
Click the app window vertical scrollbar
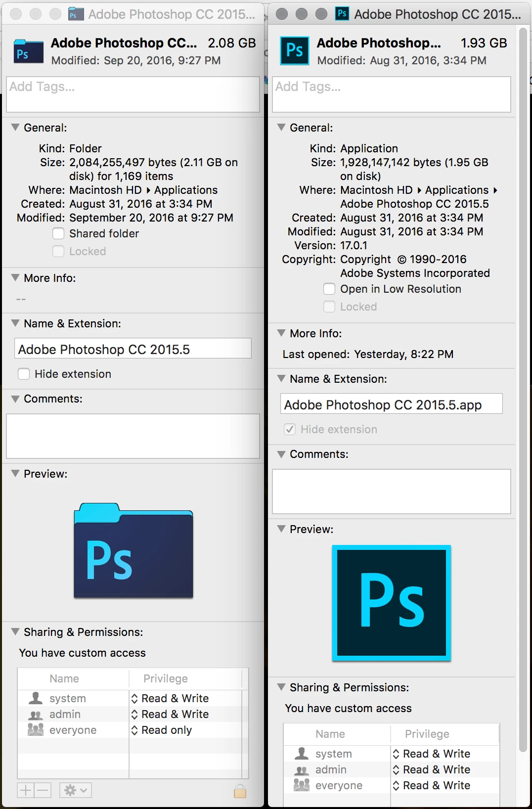[x=523, y=391]
